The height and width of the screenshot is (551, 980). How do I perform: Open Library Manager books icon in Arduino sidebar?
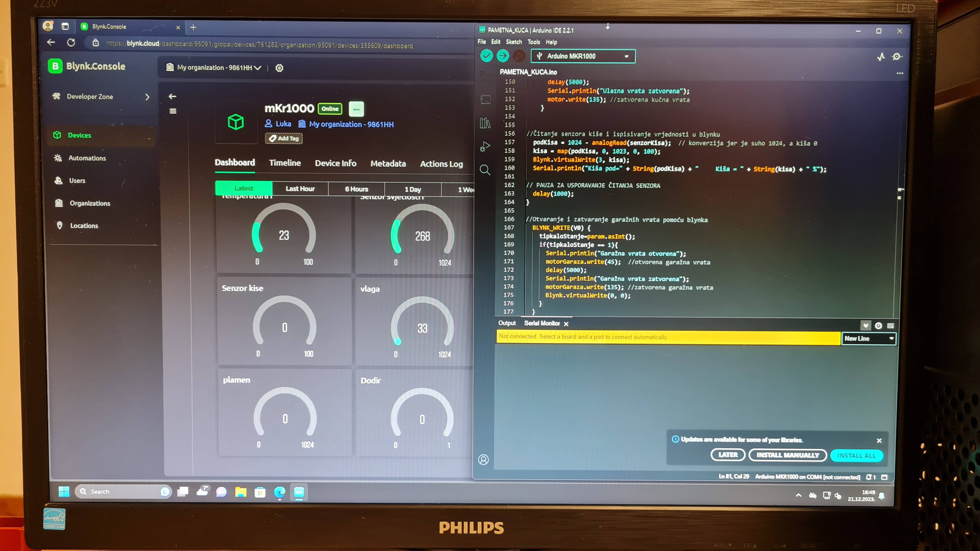click(x=485, y=123)
